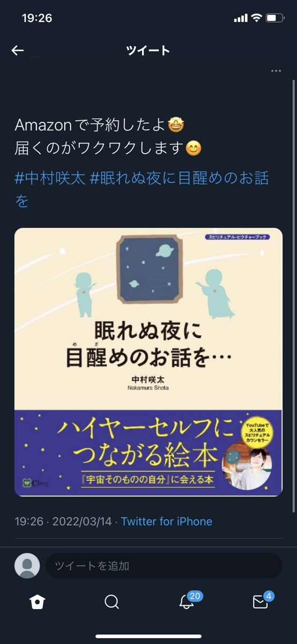The height and width of the screenshot is (644, 297).
Task: Tap the battery status icon
Action: coord(274,18)
